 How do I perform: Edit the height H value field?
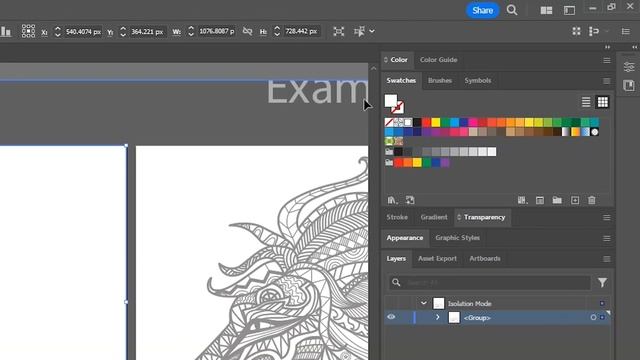pyautogui.click(x=302, y=31)
